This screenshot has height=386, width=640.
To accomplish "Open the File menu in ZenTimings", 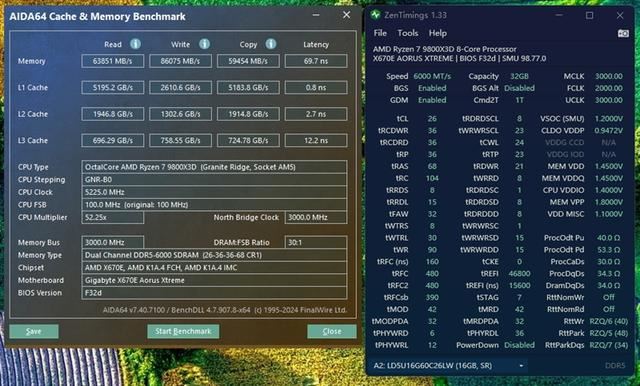I will click(380, 33).
